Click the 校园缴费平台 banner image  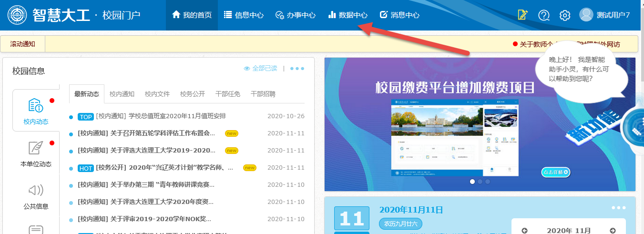[439, 124]
